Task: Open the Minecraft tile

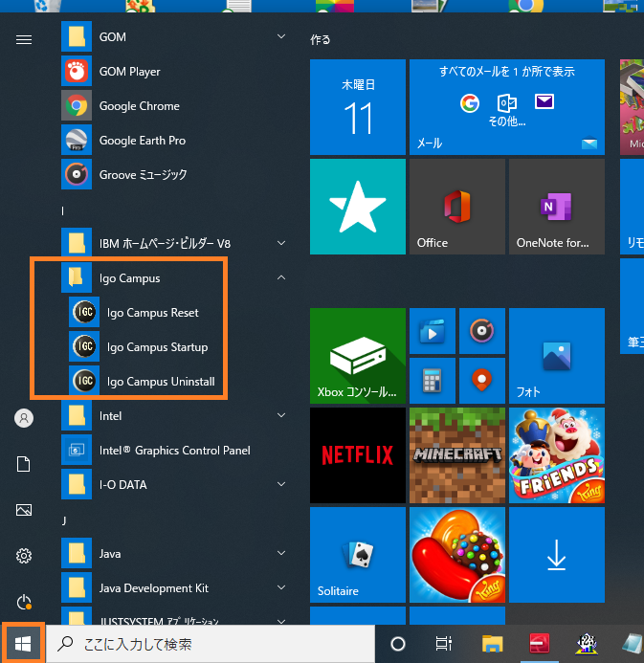Action: [x=457, y=455]
